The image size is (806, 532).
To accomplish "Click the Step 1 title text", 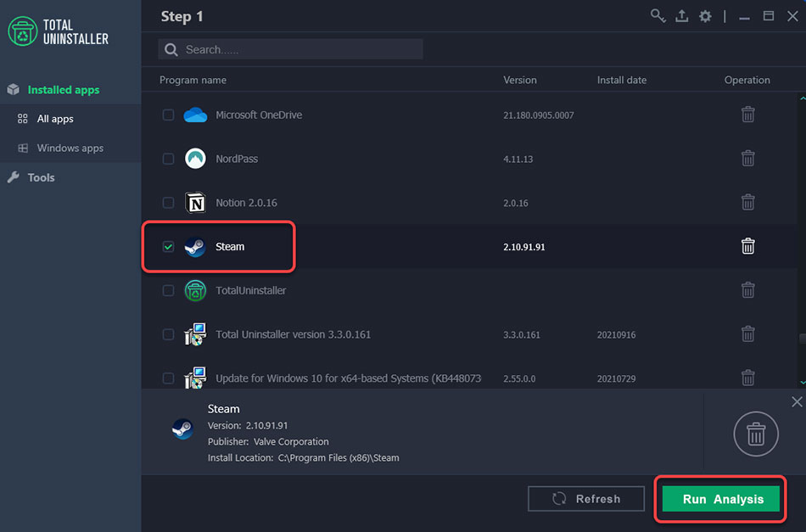I will 182,16.
